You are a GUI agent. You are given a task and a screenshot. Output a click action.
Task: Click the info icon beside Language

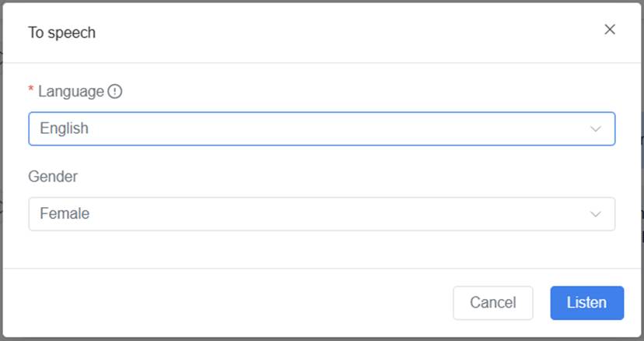115,92
